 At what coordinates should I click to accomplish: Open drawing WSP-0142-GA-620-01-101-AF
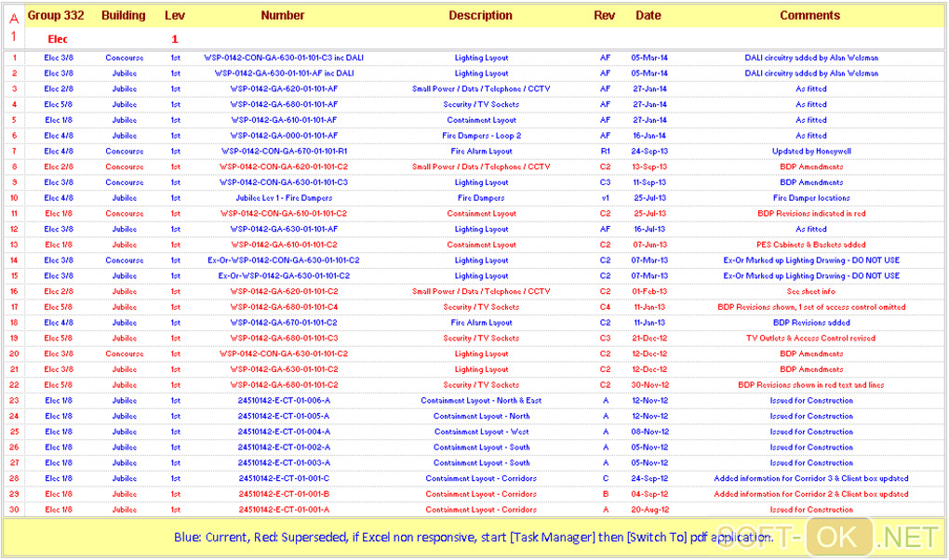[284, 89]
